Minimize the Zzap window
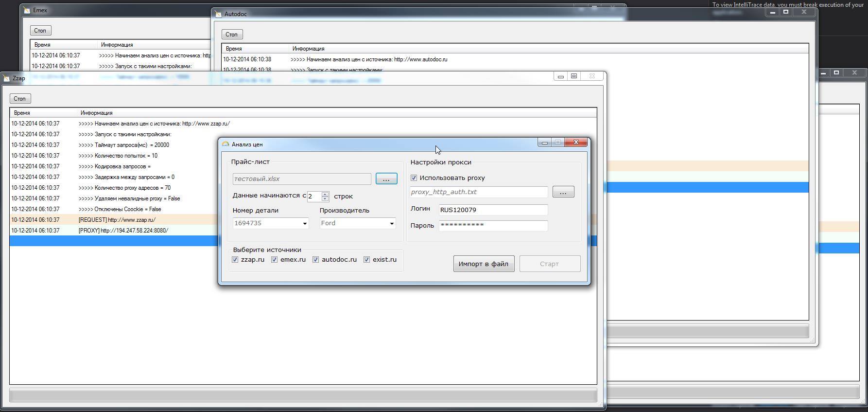Image resolution: width=868 pixels, height=412 pixels. point(560,76)
